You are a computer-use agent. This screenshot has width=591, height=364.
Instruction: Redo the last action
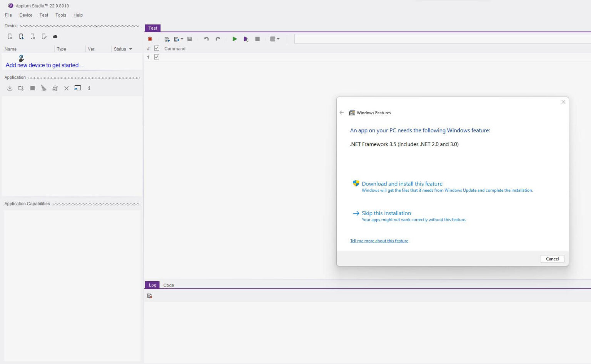coord(217,39)
